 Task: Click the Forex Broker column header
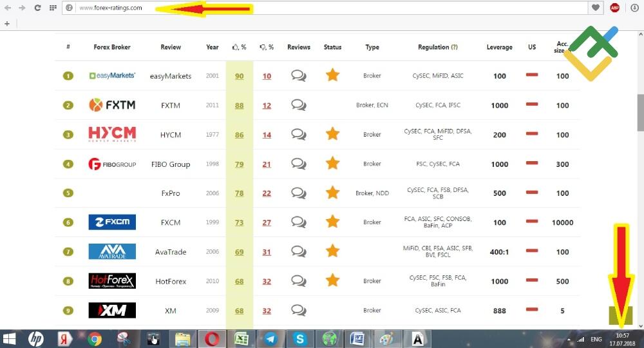pyautogui.click(x=111, y=47)
